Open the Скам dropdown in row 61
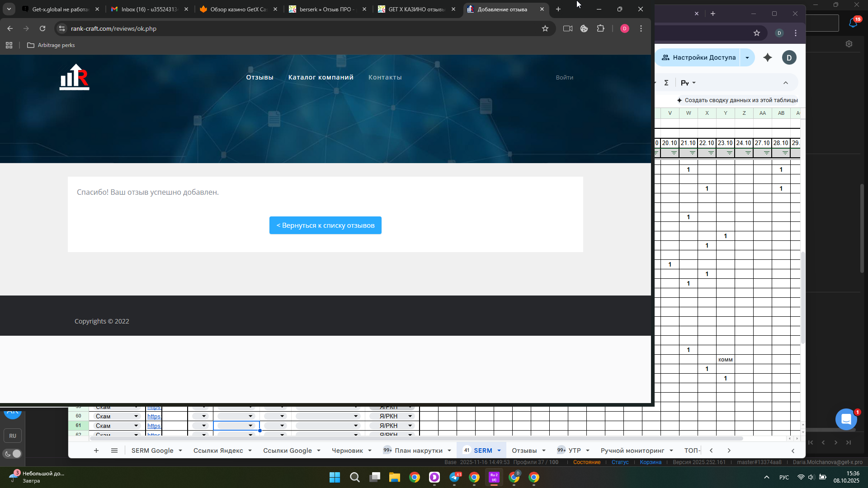This screenshot has width=868, height=488. tap(136, 426)
